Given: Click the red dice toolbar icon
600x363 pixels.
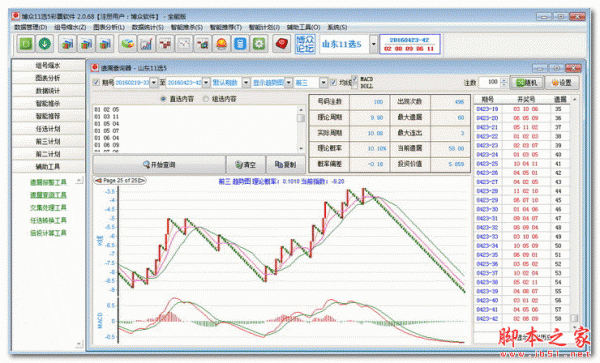Looking at the screenshot, I should coord(282,44).
